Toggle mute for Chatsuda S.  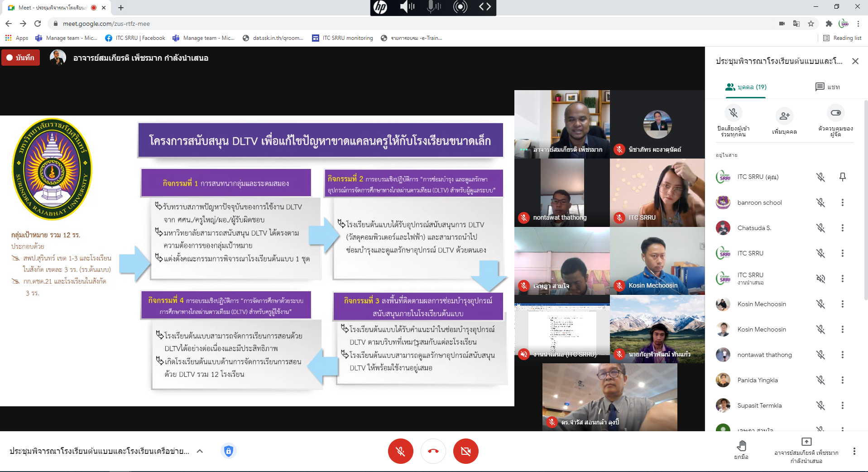tap(820, 228)
